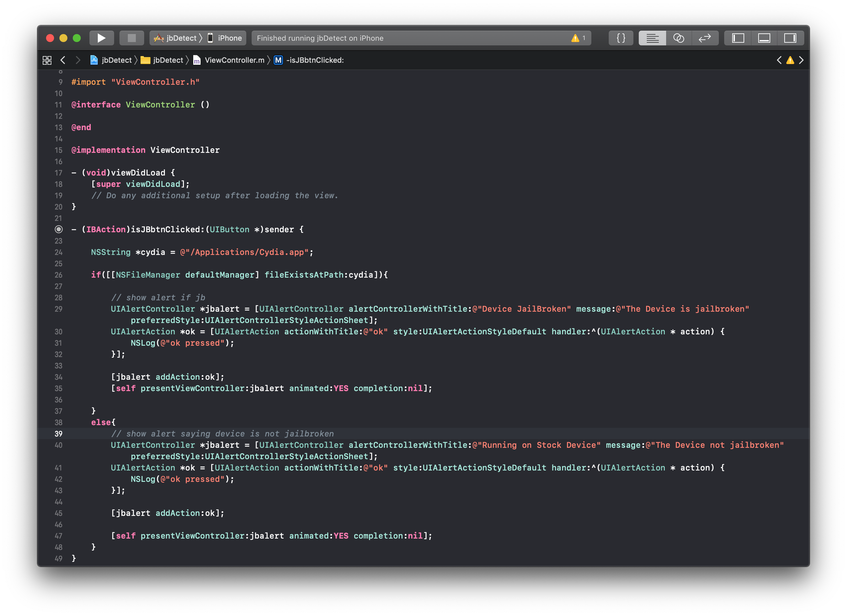Open the related items grid menu
The width and height of the screenshot is (847, 616).
[47, 60]
